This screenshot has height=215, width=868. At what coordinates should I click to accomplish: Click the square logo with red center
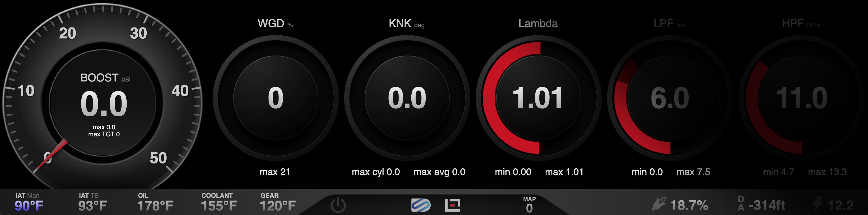pos(452,205)
